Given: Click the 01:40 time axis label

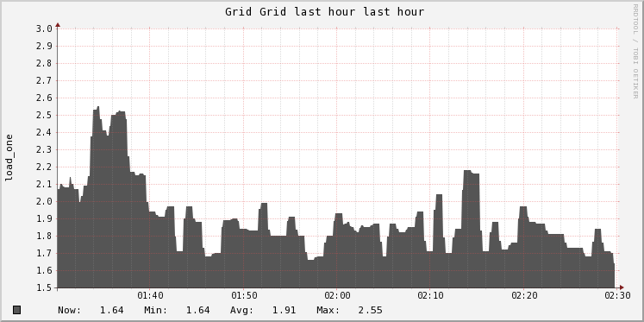Looking at the screenshot, I should point(150,296).
